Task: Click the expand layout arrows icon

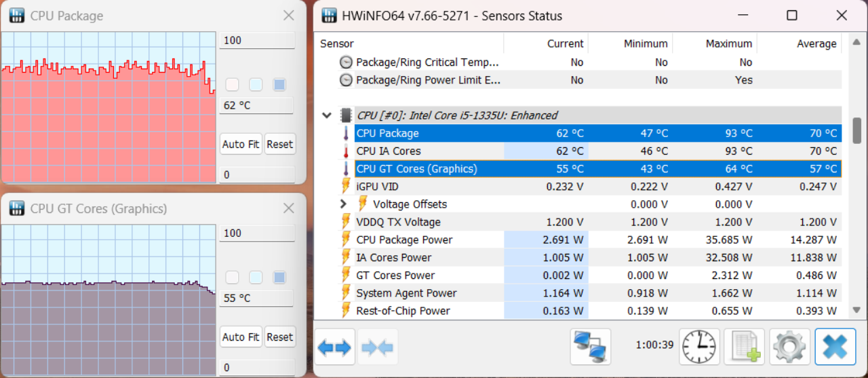Action: tap(334, 347)
